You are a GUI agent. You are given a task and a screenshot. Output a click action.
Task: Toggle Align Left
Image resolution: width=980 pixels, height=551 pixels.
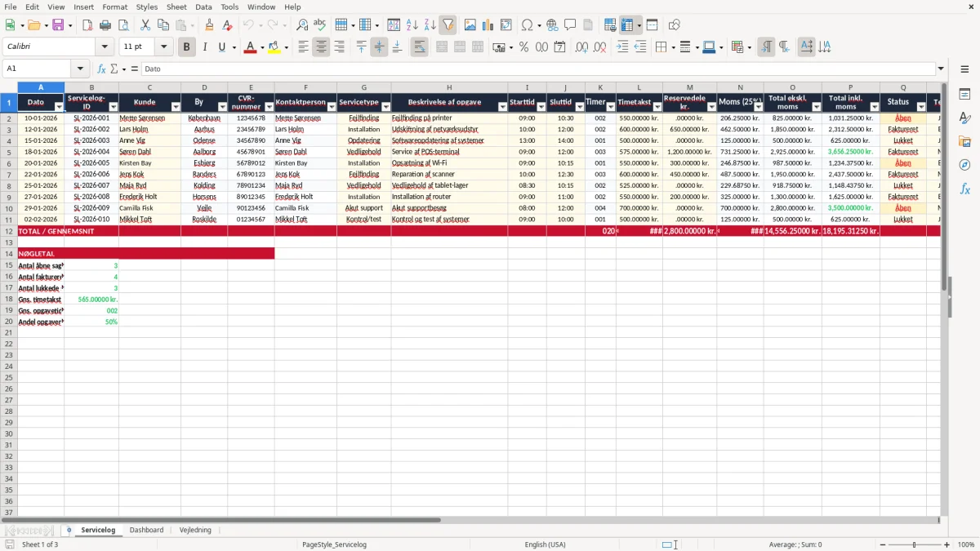click(303, 47)
